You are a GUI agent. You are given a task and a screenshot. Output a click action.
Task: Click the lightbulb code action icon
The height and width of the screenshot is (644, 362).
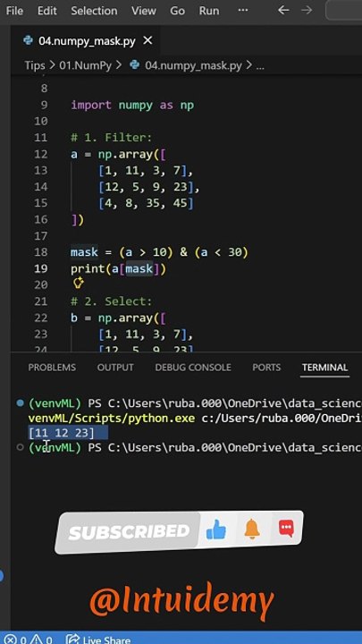pyautogui.click(x=78, y=284)
